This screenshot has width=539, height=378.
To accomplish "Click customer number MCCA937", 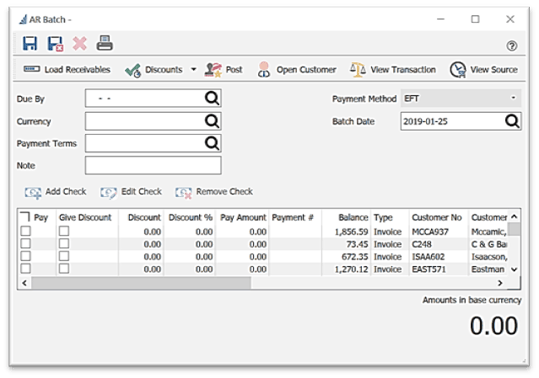I will pos(430,232).
